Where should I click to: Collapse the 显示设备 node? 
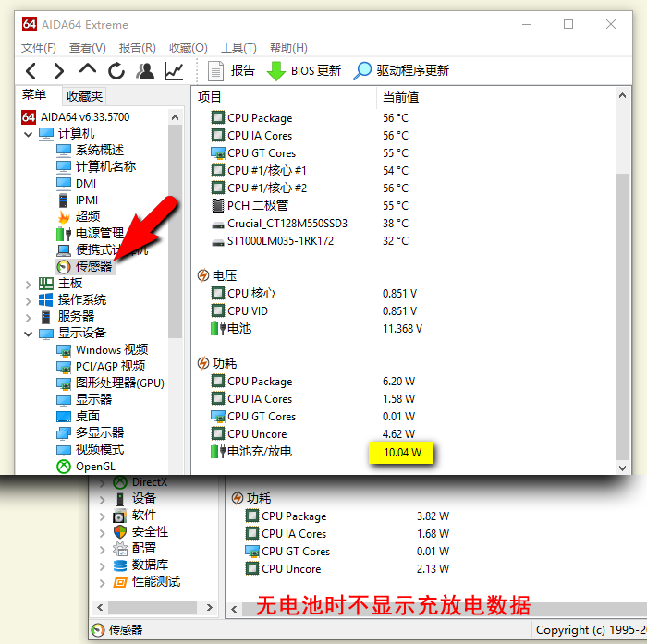28,334
